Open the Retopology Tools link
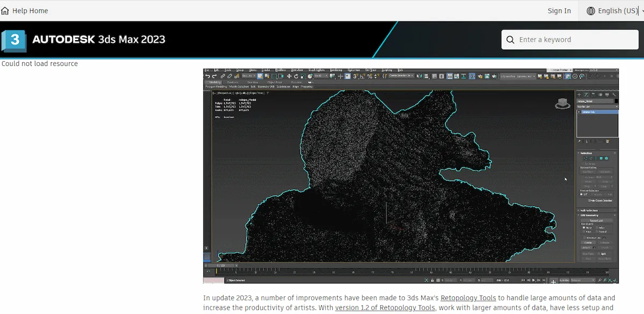 click(x=468, y=297)
